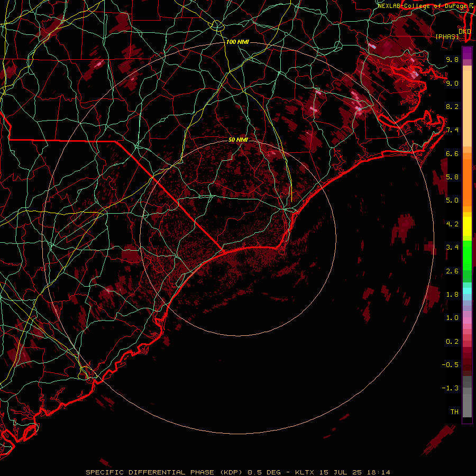Click the 50 NMI range ring label
Image resolution: width=476 pixels, height=476 pixels.
pyautogui.click(x=238, y=140)
